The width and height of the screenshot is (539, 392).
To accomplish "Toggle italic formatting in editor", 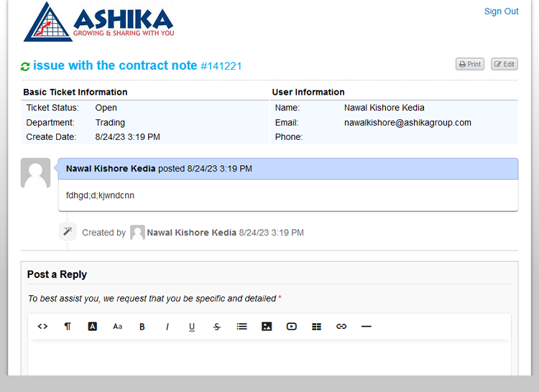I will pos(167,327).
